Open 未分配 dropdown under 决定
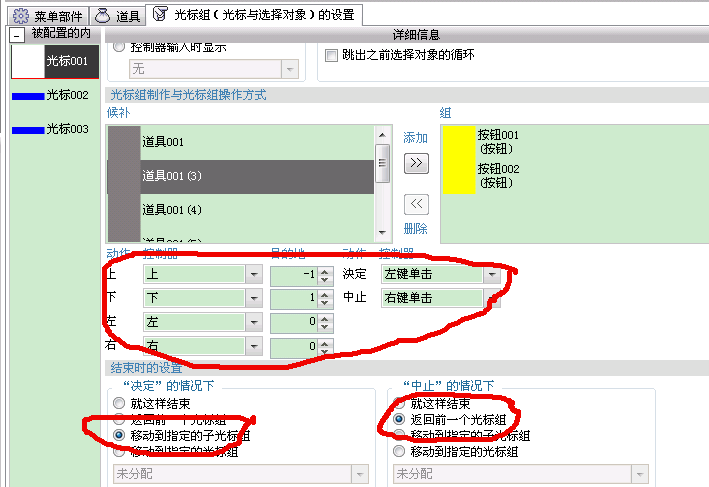The image size is (709, 487). (360, 474)
